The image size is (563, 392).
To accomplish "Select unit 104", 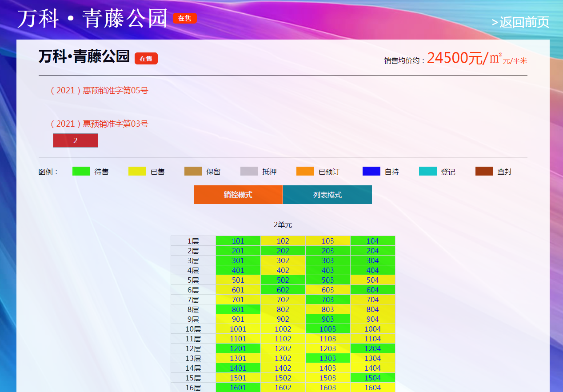I will click(x=373, y=241).
